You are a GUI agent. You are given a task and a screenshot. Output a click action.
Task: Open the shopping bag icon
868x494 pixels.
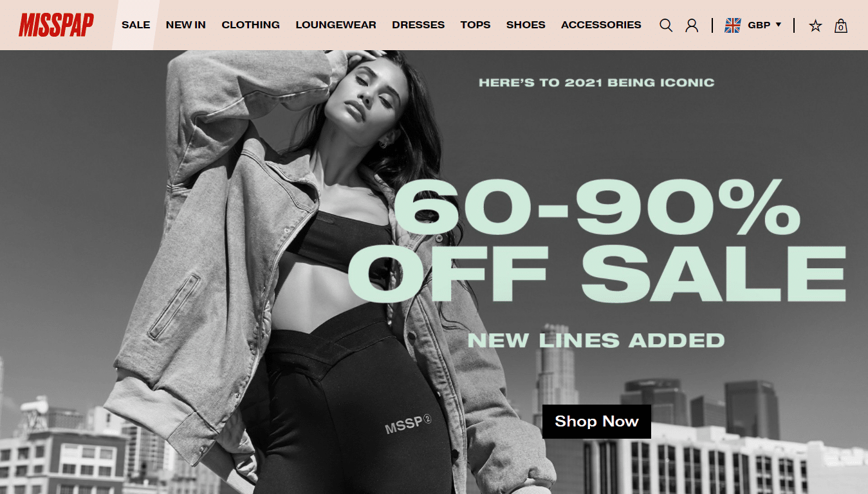point(840,25)
